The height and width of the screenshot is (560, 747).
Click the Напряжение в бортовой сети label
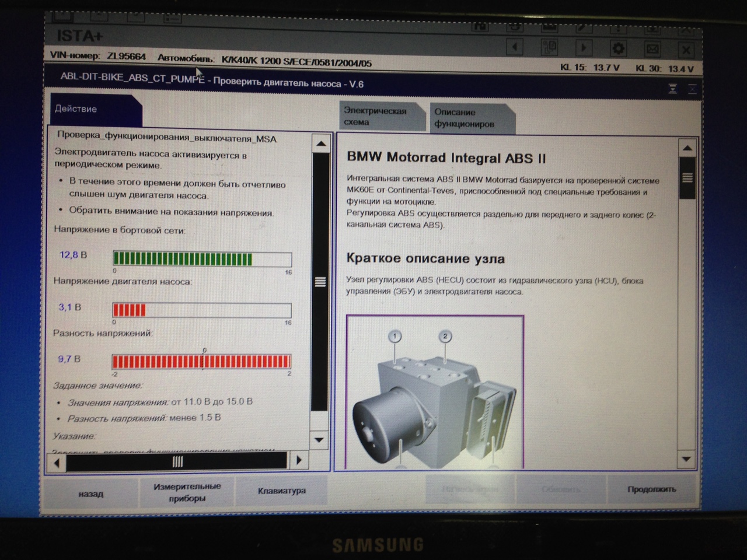[x=120, y=230]
